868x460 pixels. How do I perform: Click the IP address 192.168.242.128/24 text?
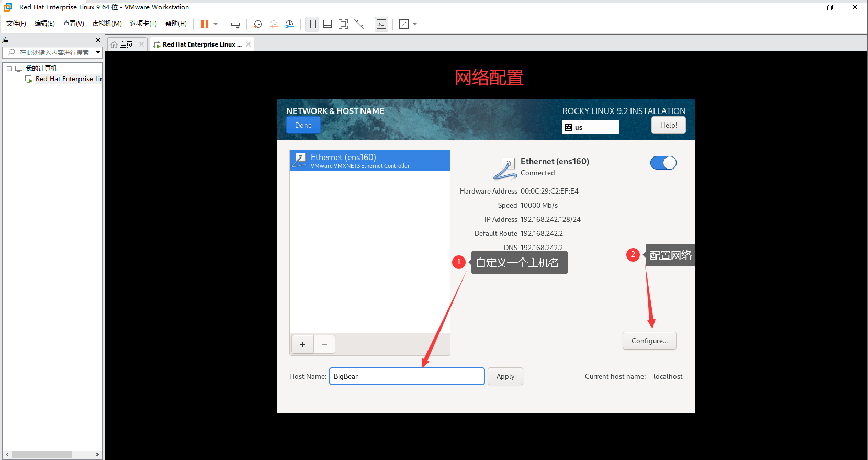(550, 219)
